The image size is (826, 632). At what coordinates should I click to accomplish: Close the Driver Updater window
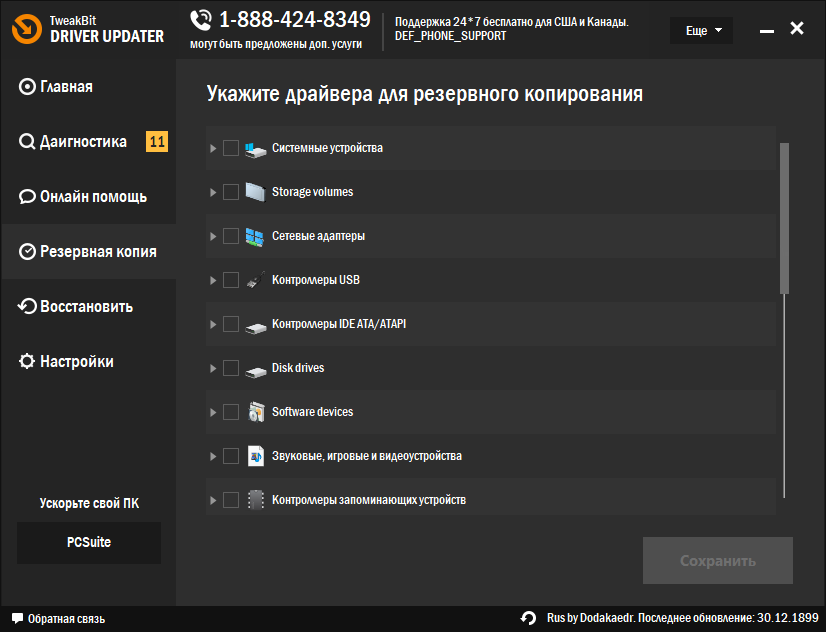[x=797, y=28]
